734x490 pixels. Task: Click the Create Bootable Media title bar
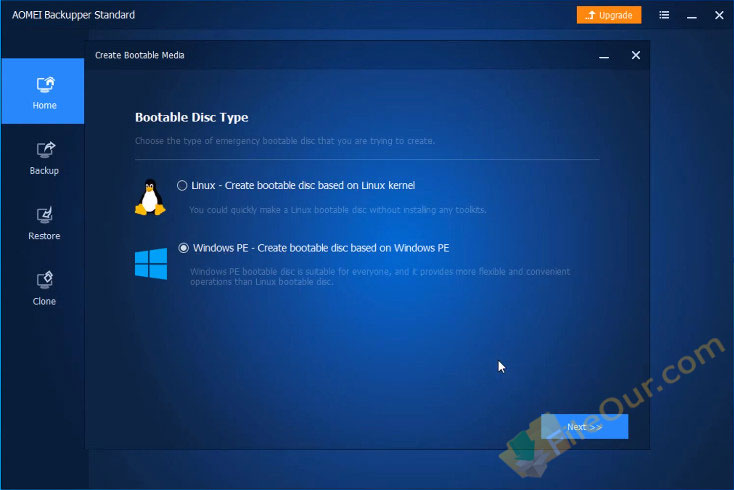[300, 55]
